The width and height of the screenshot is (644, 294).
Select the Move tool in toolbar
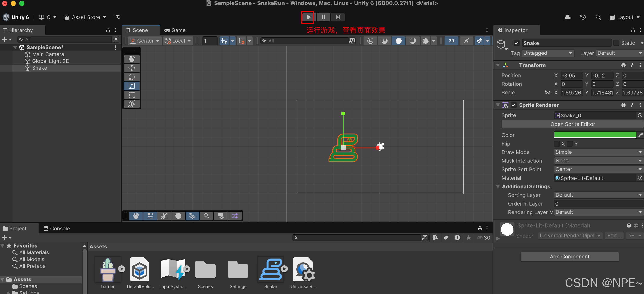click(x=132, y=67)
